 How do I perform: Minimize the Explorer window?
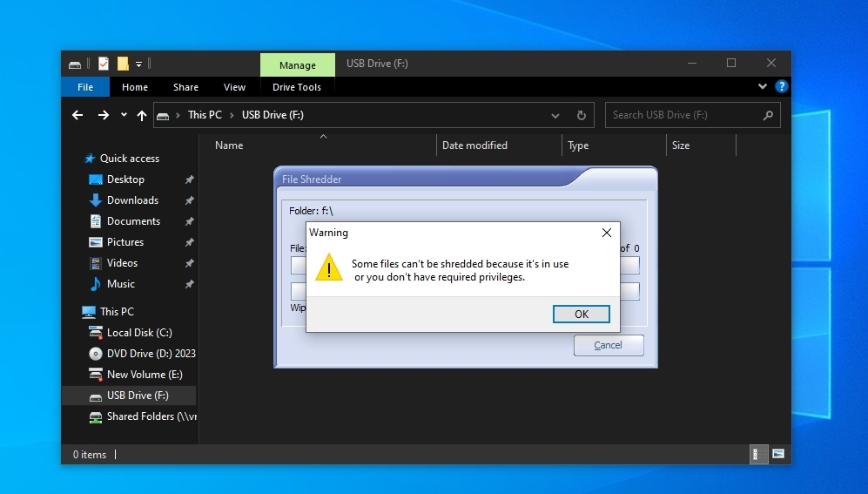(692, 63)
